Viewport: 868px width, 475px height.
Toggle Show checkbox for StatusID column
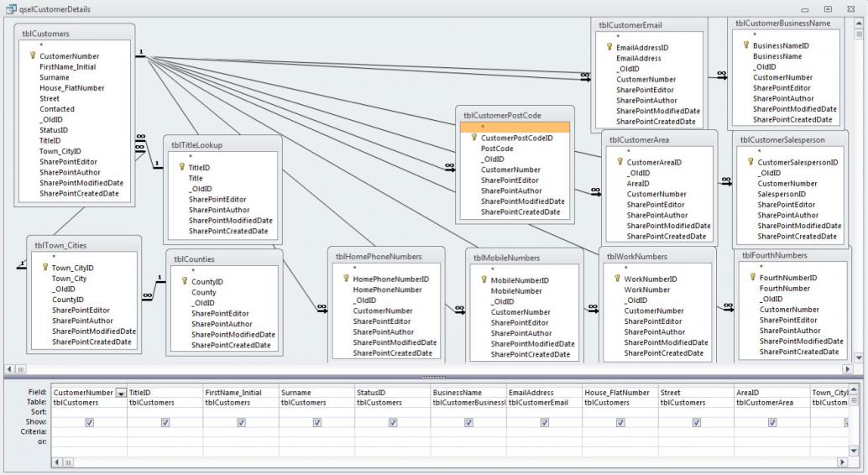click(x=393, y=422)
